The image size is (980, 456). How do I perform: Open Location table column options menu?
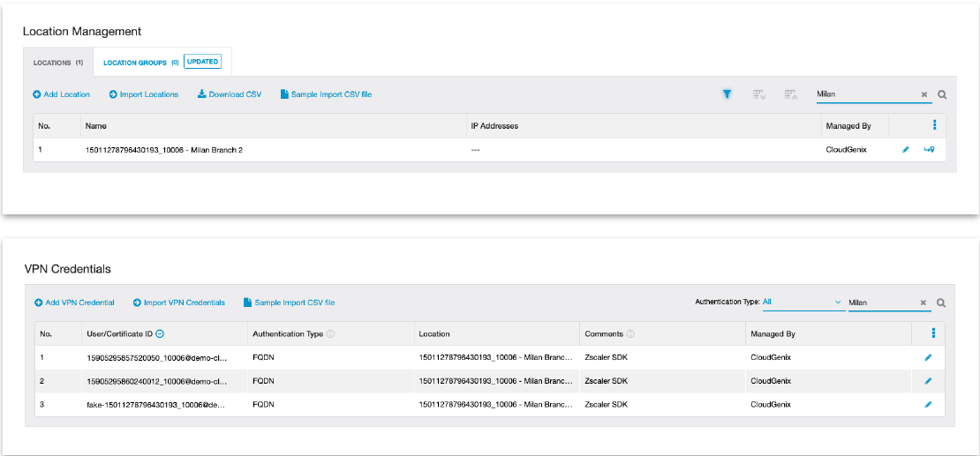click(934, 125)
